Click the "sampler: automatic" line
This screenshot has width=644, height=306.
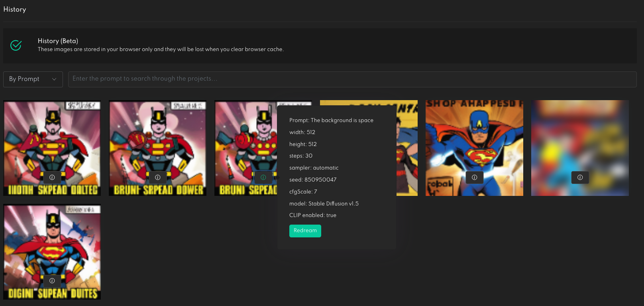coord(314,168)
